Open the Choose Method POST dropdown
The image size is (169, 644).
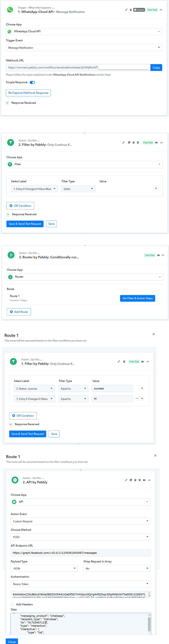[x=80, y=537]
